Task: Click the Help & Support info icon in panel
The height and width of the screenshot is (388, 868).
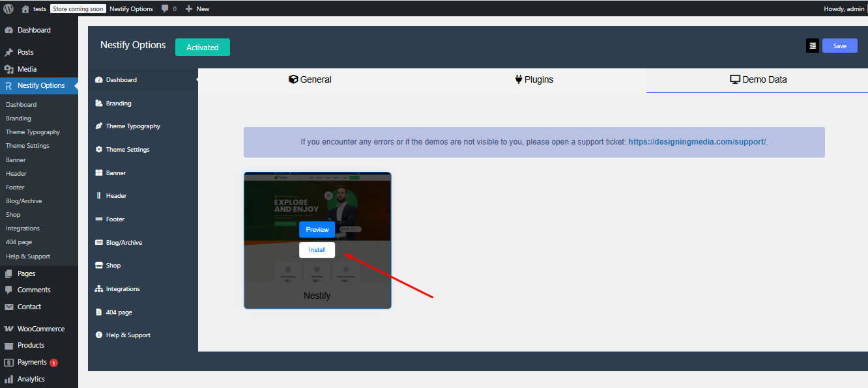Action: pyautogui.click(x=99, y=335)
